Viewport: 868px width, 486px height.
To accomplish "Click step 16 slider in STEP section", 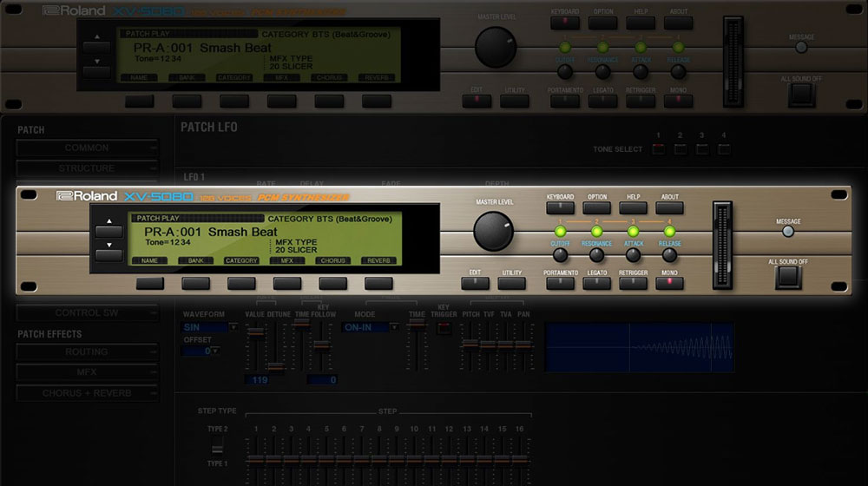I will tap(519, 461).
